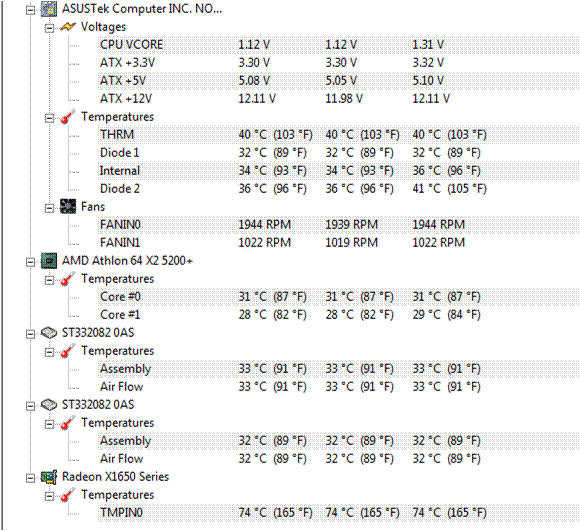Collapse the Voltages section

pyautogui.click(x=49, y=28)
